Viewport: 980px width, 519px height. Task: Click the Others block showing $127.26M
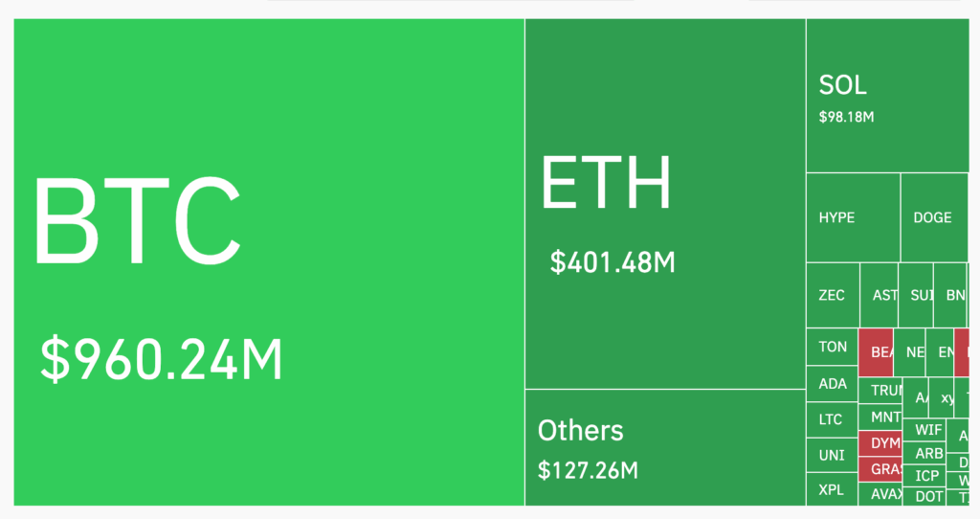(x=665, y=447)
